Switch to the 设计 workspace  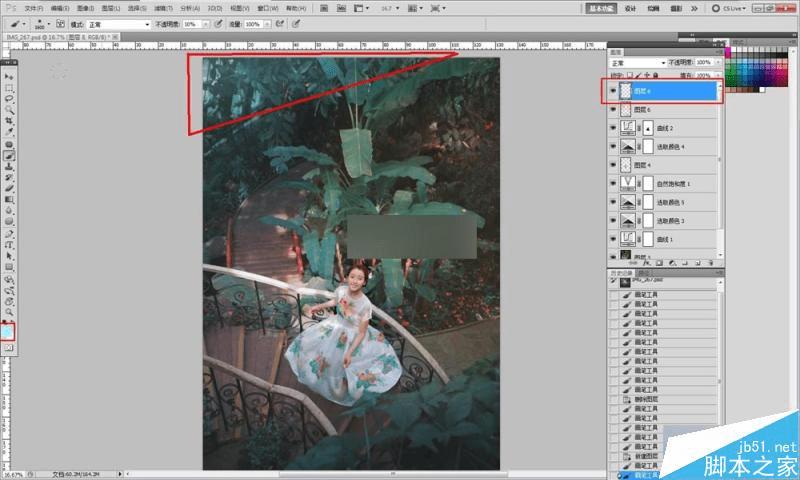630,8
